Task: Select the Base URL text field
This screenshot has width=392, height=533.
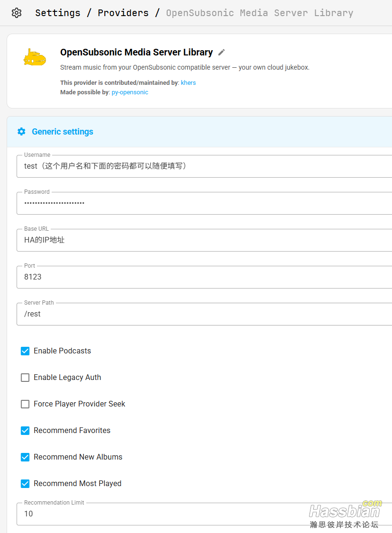Action: (x=204, y=240)
